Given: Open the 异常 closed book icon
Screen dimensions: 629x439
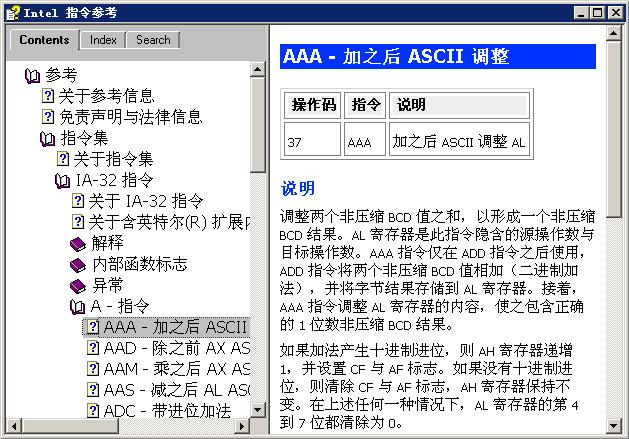Looking at the screenshot, I should coord(77,286).
